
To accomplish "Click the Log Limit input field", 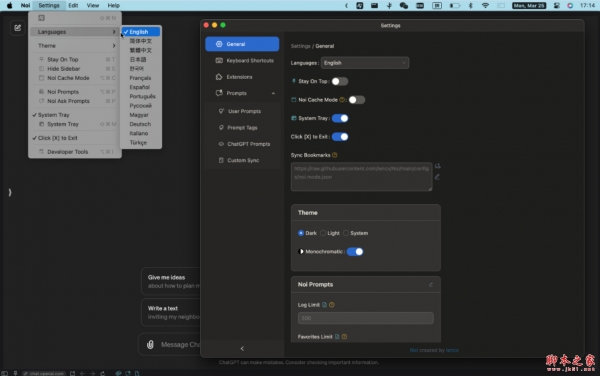I will (366, 318).
